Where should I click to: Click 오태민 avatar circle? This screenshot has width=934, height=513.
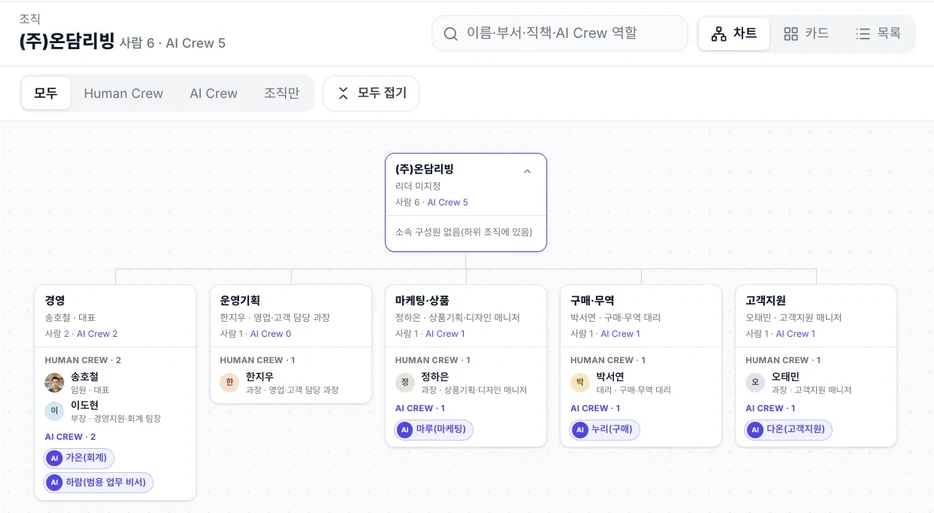(x=755, y=382)
